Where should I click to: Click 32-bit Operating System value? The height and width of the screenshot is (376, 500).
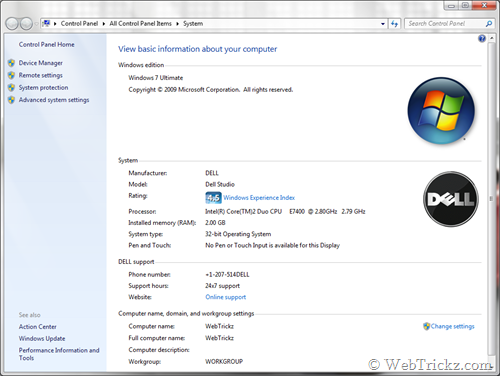(238, 234)
